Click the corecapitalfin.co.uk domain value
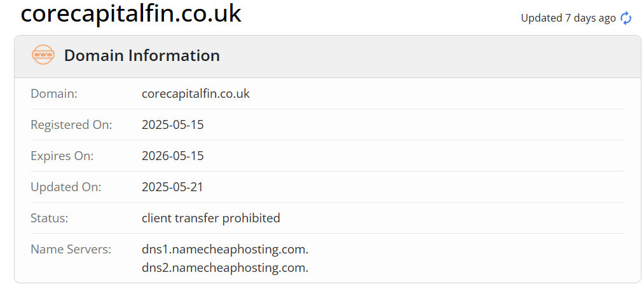This screenshot has height=289, width=644. tap(195, 93)
